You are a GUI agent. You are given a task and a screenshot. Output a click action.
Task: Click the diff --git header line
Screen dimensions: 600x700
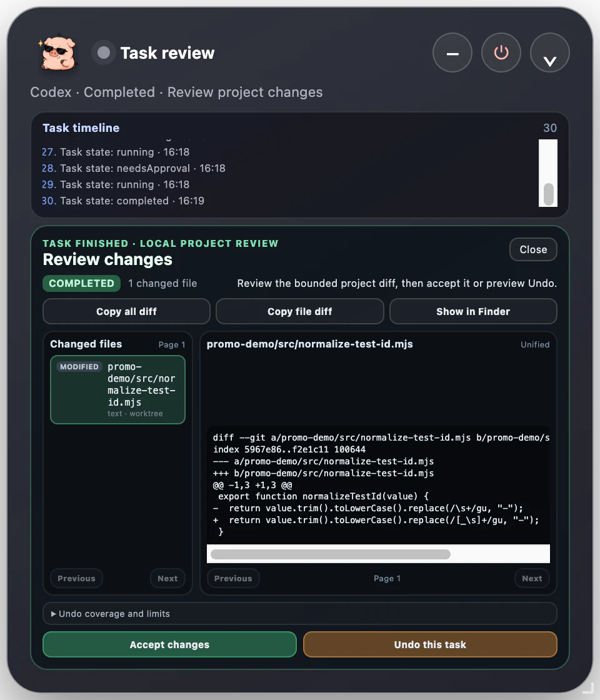click(381, 437)
